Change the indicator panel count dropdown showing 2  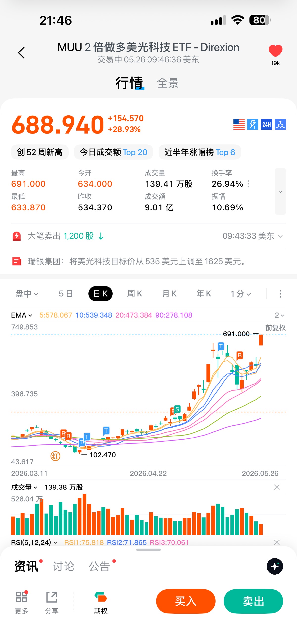point(279,315)
